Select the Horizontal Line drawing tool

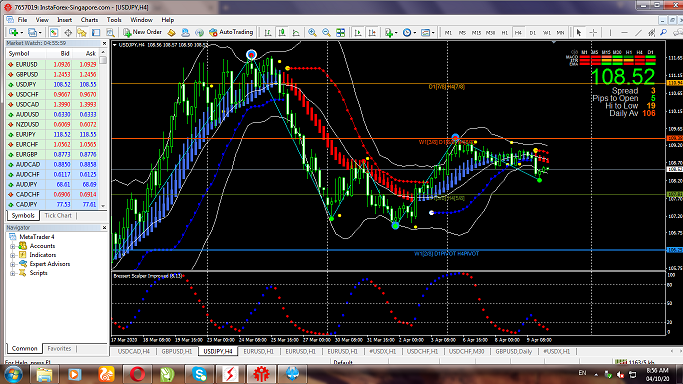click(x=624, y=32)
